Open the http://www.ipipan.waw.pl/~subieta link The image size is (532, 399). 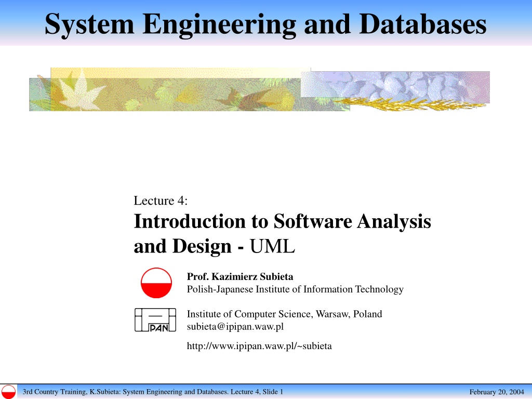tap(259, 346)
